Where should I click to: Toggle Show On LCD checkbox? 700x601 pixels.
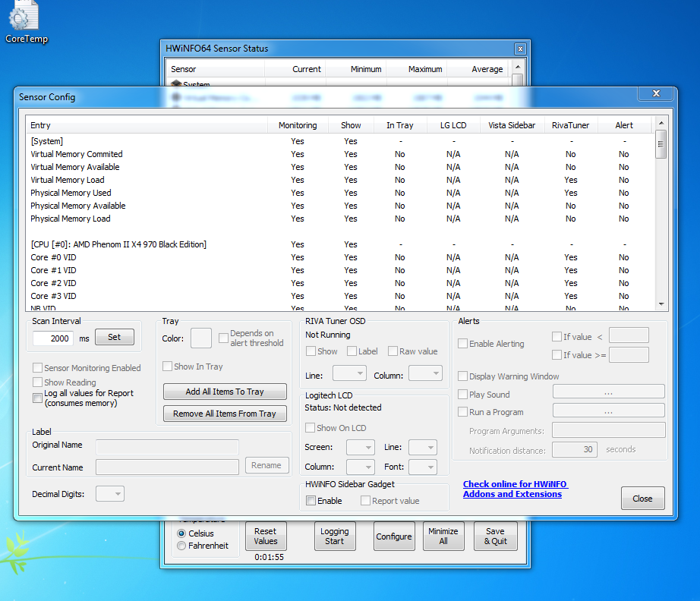point(310,428)
